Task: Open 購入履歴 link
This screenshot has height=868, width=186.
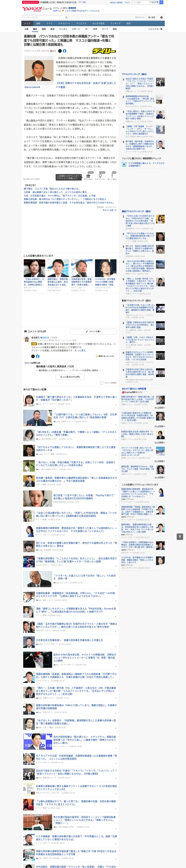Action: click(152, 17)
